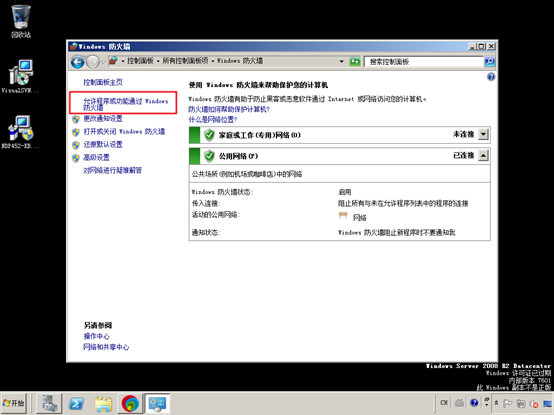Click 阻止所有与未在允许程序列表中的程序的连接 text

(x=403, y=203)
